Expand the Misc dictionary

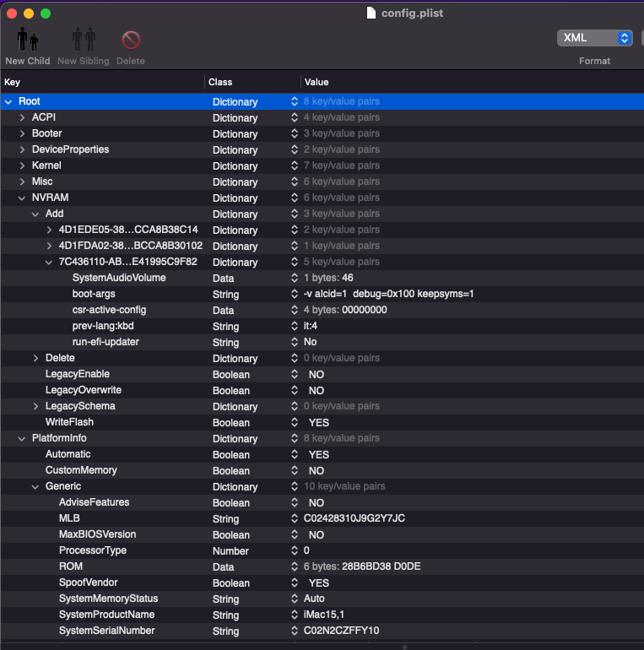click(x=23, y=181)
